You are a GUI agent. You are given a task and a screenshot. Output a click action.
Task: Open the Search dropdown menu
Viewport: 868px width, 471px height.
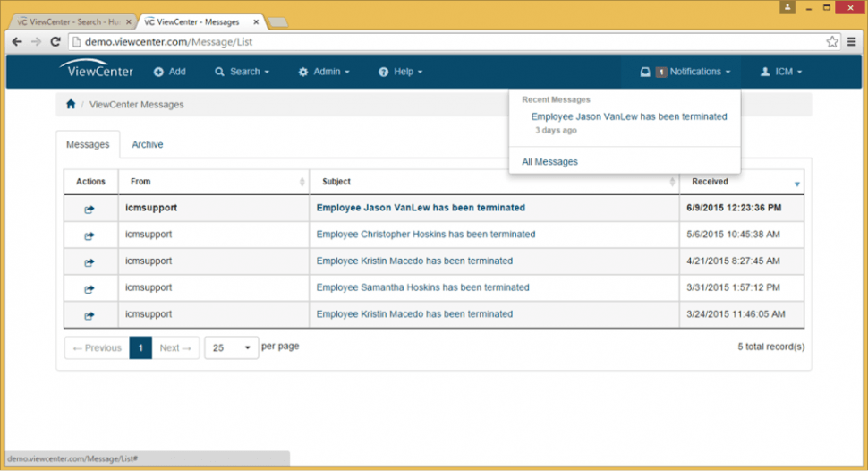pos(242,72)
